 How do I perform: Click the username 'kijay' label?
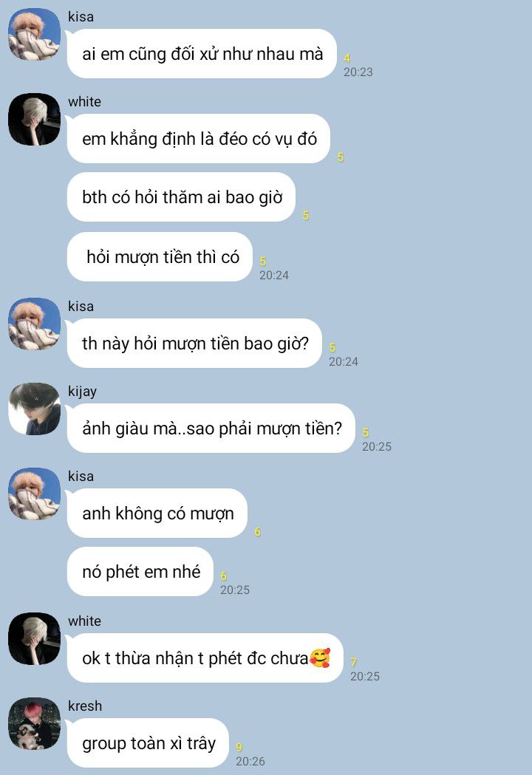83,392
